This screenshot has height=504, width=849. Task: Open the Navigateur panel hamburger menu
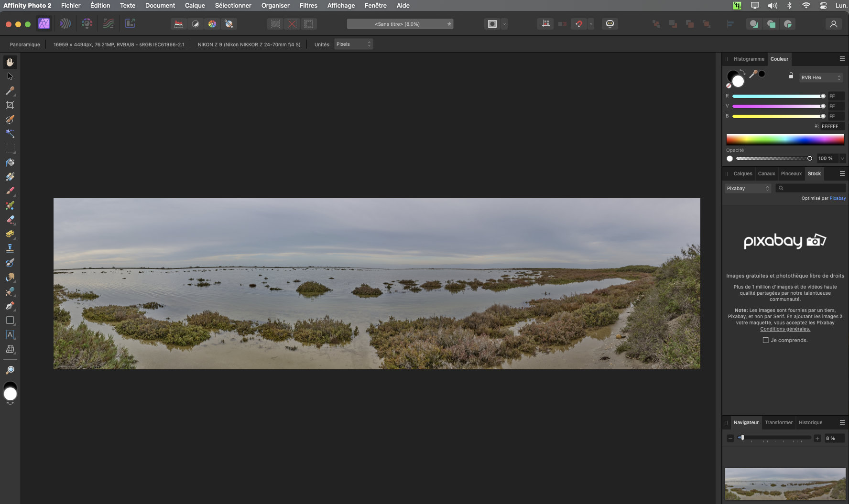(x=842, y=422)
